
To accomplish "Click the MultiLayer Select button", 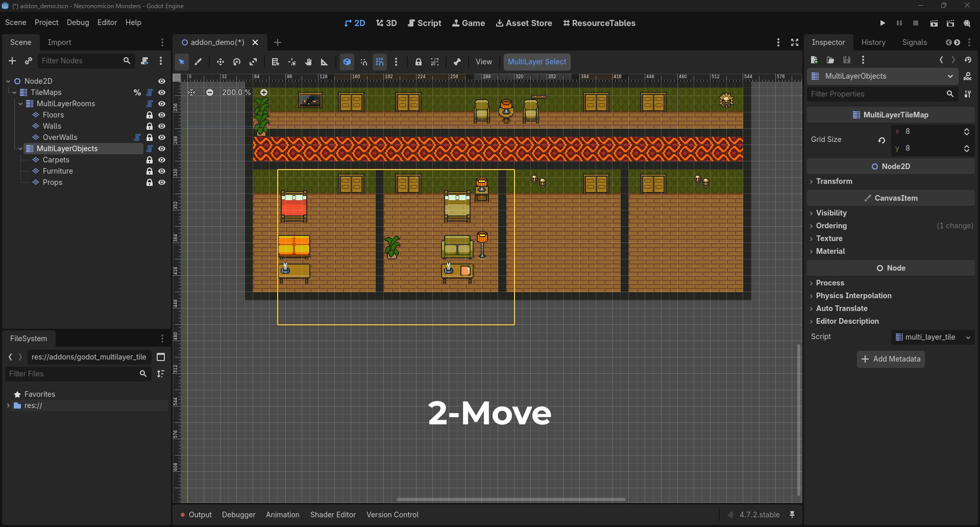I will 537,62.
